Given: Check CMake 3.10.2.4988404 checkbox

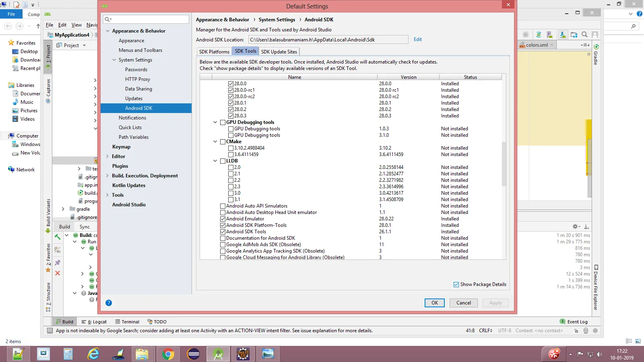Looking at the screenshot, I should (x=231, y=148).
